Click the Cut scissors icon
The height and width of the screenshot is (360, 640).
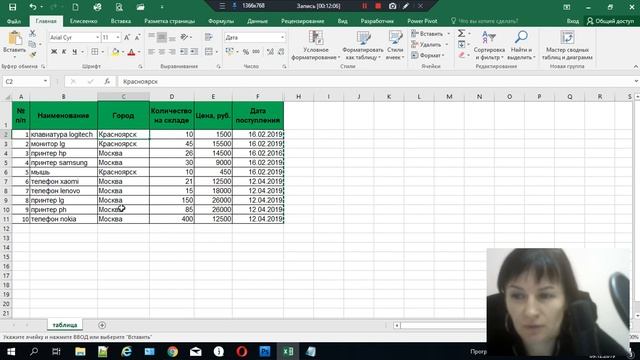32,33
